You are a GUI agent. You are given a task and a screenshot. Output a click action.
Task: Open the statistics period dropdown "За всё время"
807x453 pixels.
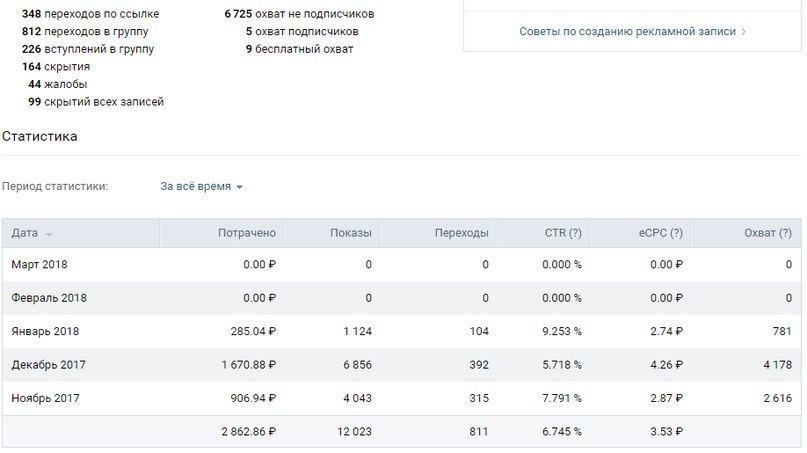[x=201, y=186]
